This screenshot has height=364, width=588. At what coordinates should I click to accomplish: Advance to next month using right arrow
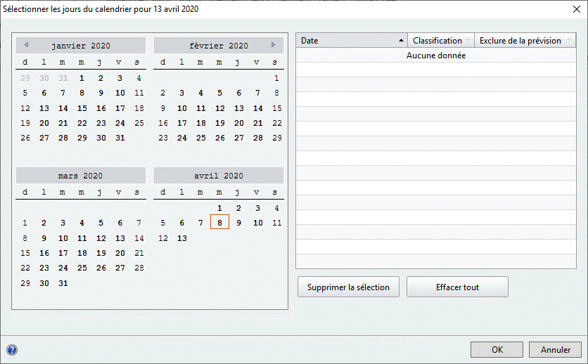click(x=274, y=45)
